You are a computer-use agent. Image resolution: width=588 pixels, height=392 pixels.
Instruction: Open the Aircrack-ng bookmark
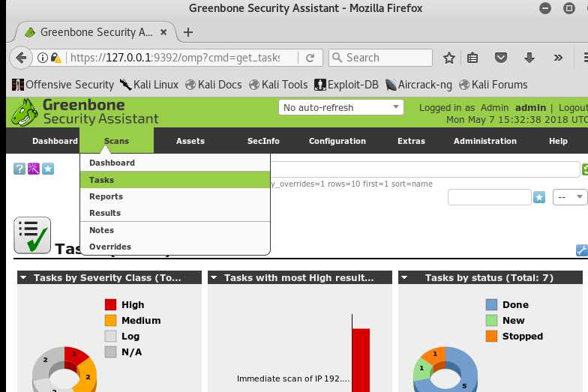coord(418,85)
